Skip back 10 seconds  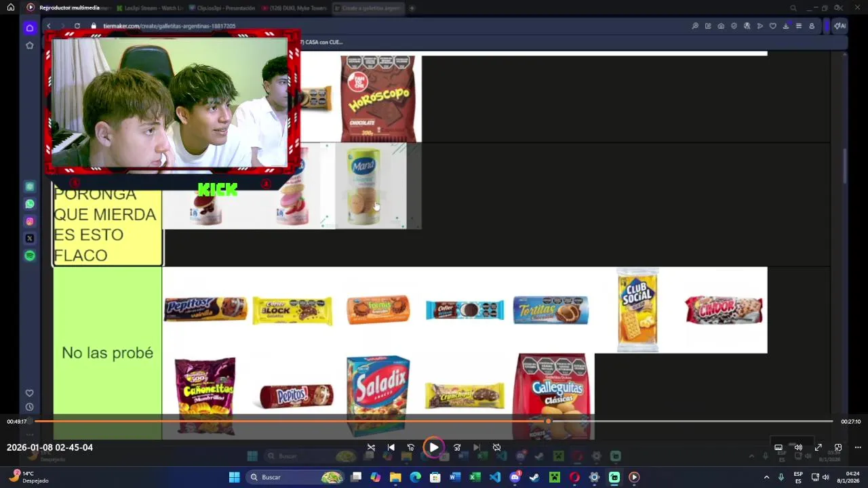(410, 447)
